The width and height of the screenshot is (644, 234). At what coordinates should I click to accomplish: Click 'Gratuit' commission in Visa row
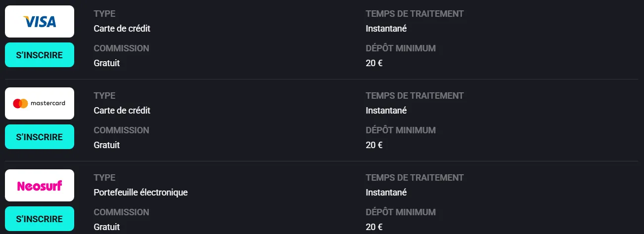106,63
